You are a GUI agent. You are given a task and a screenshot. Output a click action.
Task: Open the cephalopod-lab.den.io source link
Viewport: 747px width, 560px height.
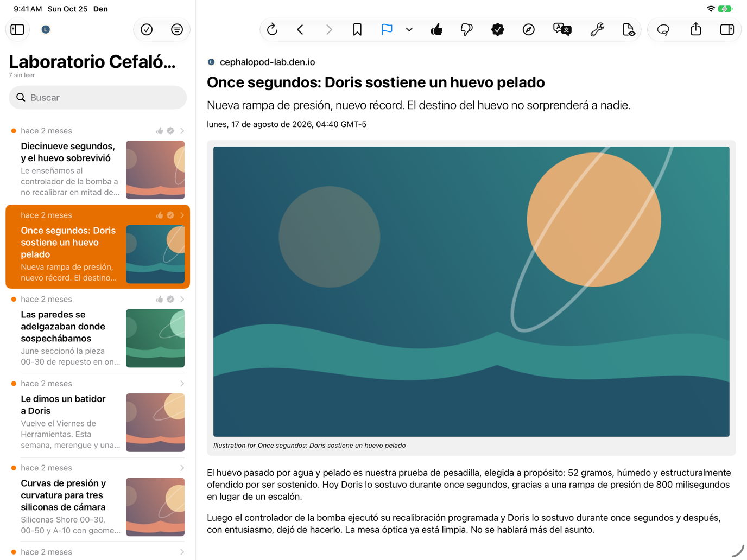[x=267, y=62]
